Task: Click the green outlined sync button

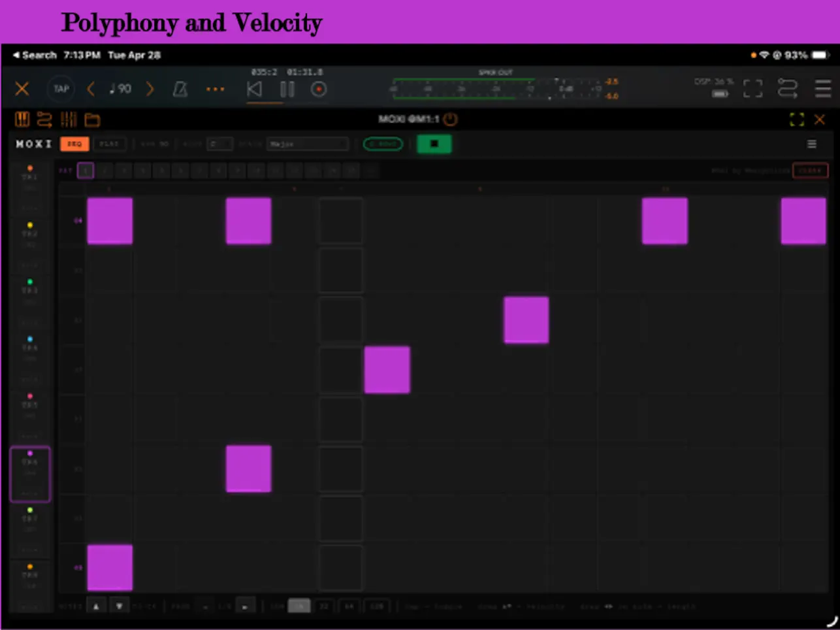Action: [383, 144]
